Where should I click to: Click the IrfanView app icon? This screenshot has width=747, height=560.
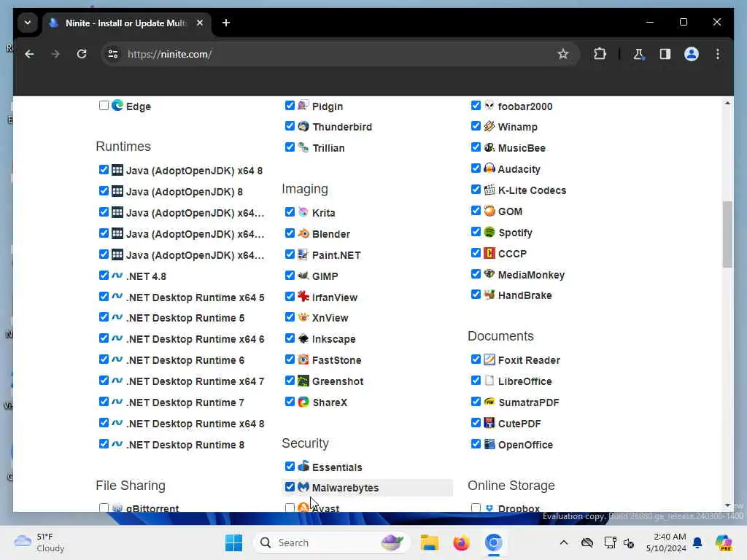(x=303, y=296)
